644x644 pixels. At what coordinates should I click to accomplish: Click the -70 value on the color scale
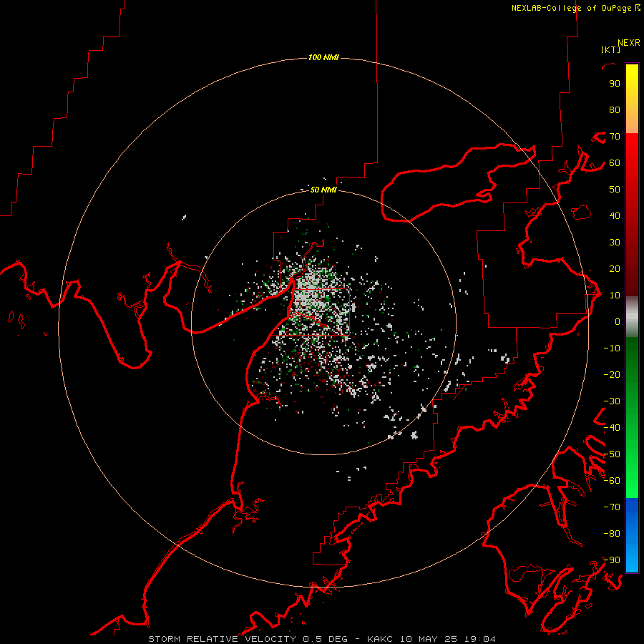[x=612, y=507]
